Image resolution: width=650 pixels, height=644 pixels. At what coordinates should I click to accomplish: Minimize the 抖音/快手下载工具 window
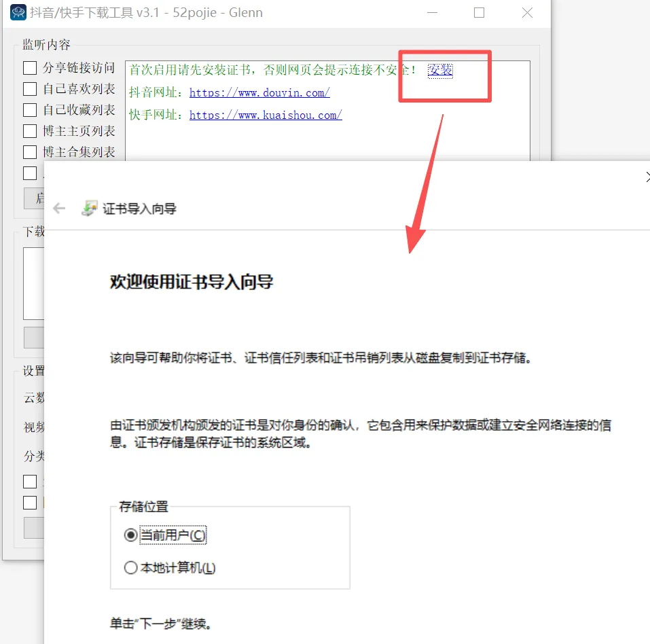coord(433,13)
